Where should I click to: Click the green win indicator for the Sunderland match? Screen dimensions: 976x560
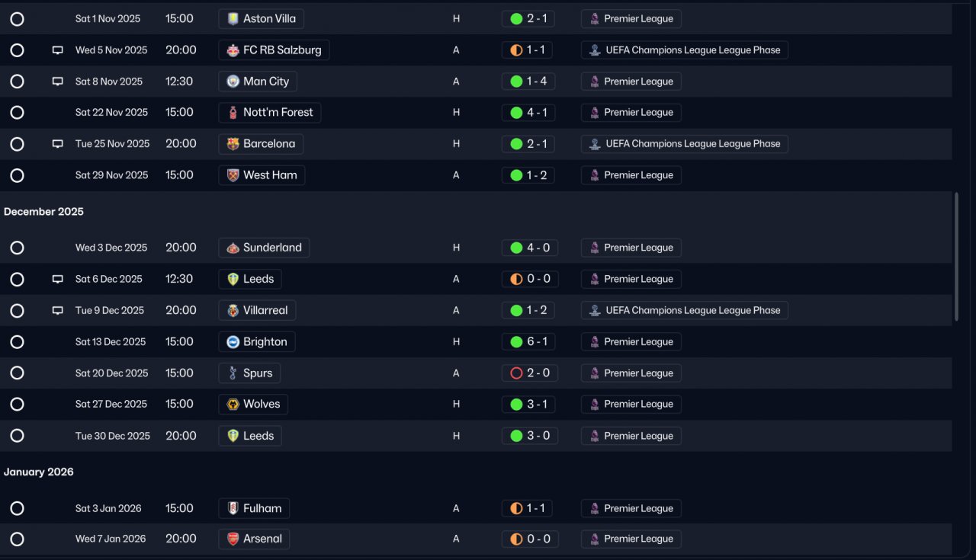pos(516,248)
